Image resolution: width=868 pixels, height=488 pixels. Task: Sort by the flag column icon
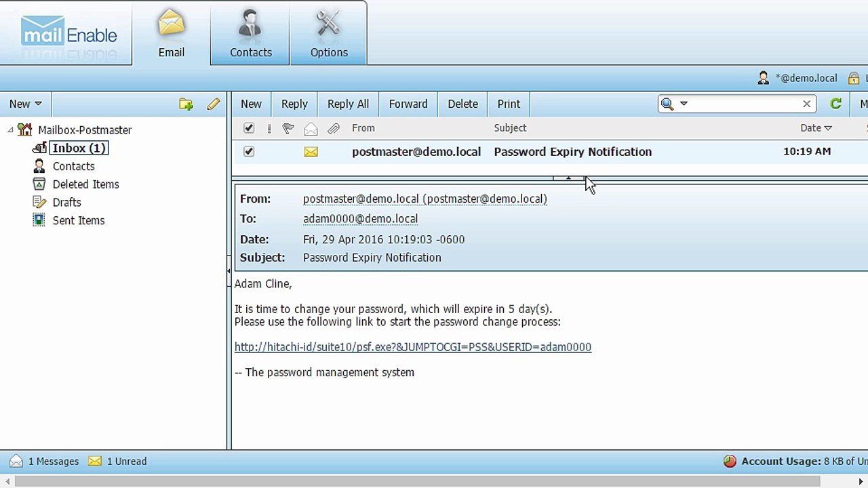coord(288,128)
